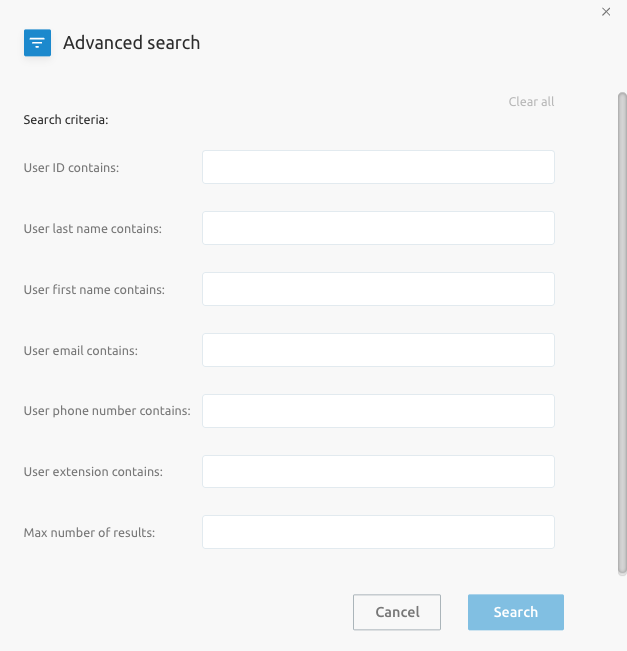Click the "User ID contains:" label text
Viewport: 627px width, 651px height.
(71, 168)
